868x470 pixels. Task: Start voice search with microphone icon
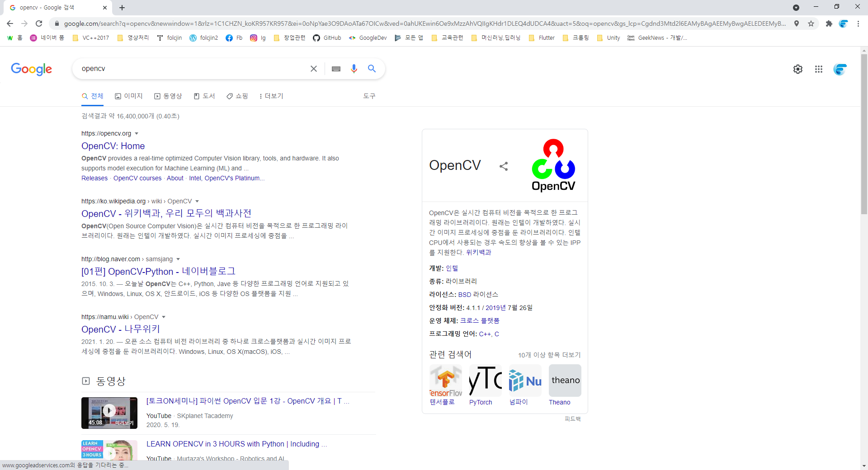point(354,69)
